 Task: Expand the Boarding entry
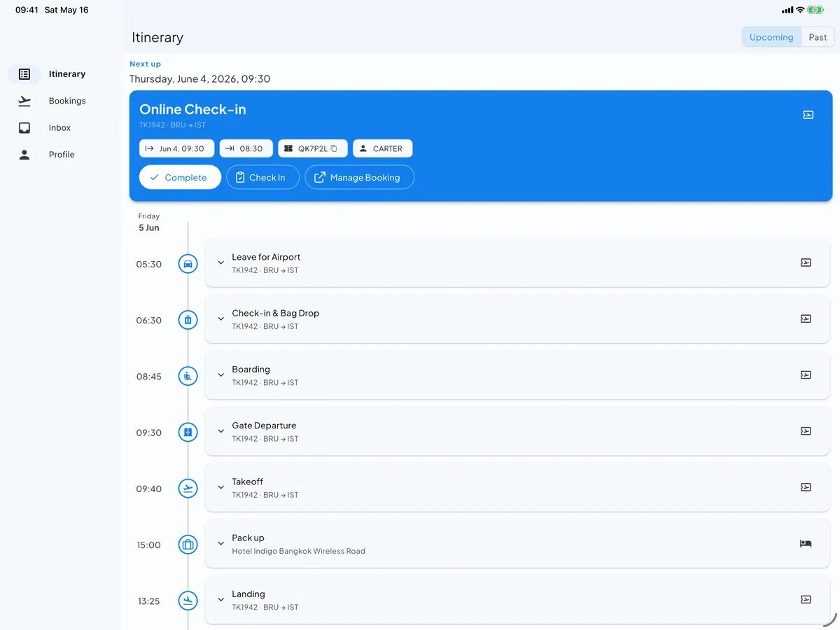(220, 375)
